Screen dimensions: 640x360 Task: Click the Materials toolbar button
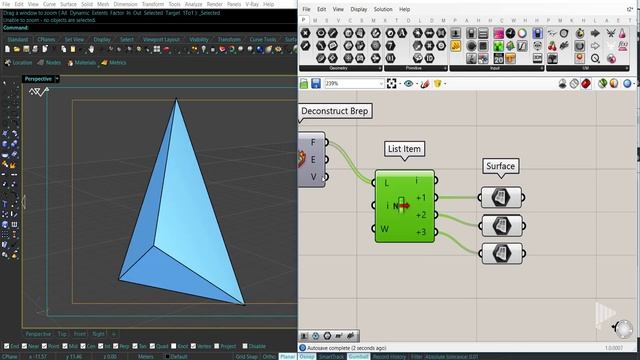pos(82,62)
